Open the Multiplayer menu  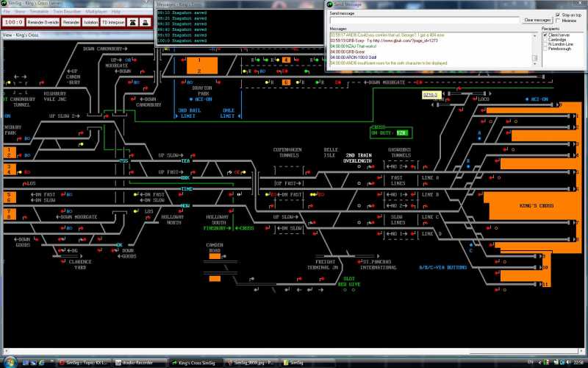point(96,12)
